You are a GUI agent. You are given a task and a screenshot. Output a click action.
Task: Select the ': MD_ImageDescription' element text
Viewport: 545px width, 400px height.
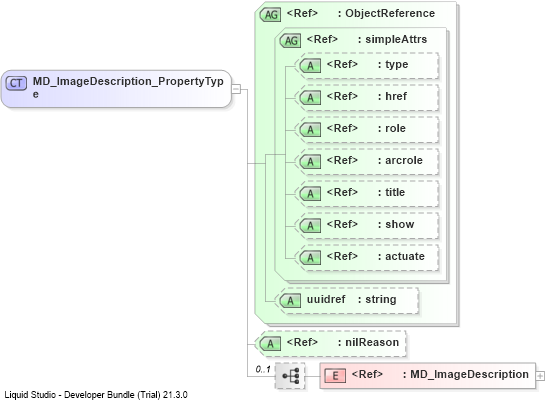tap(466, 375)
